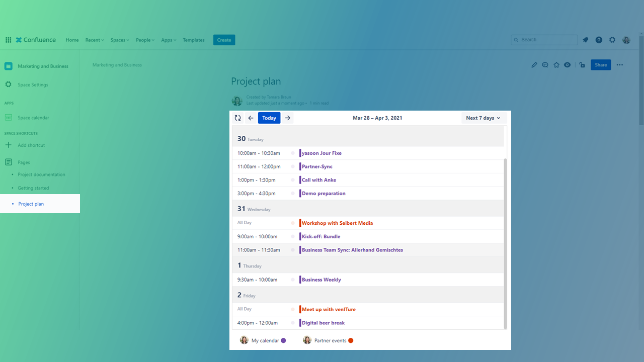This screenshot has width=644, height=362.
Task: Open notifications bell icon
Action: pos(586,40)
